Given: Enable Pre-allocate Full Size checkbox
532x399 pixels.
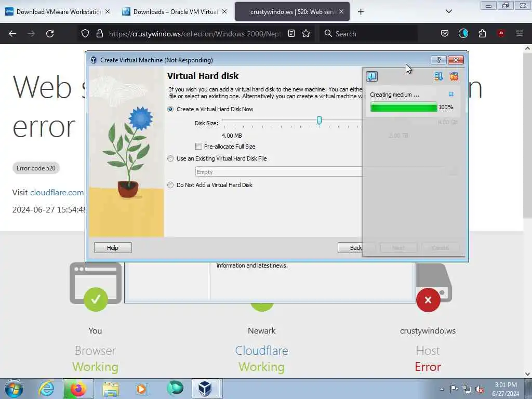Looking at the screenshot, I should click(x=198, y=146).
